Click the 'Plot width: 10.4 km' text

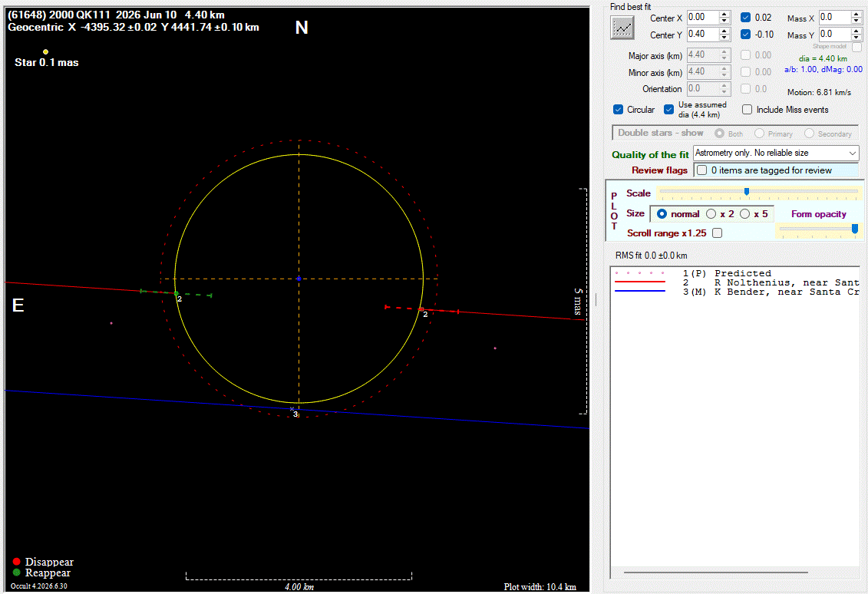point(540,587)
